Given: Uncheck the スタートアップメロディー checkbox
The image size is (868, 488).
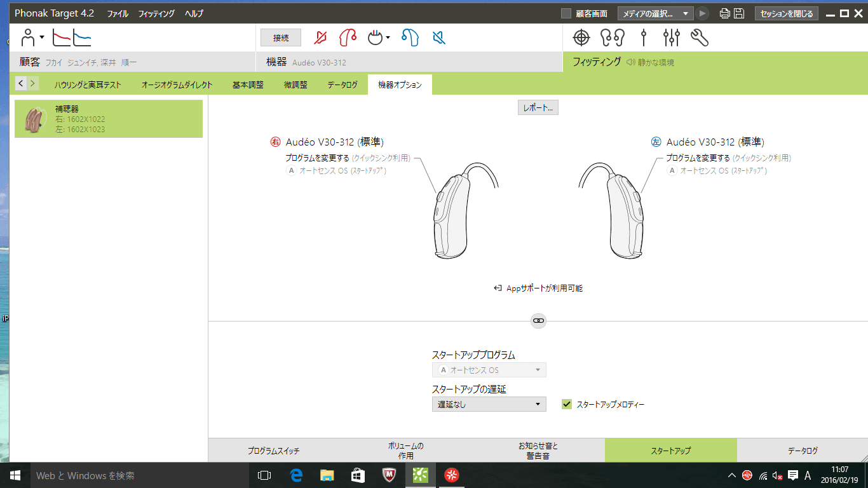Looking at the screenshot, I should 567,404.
